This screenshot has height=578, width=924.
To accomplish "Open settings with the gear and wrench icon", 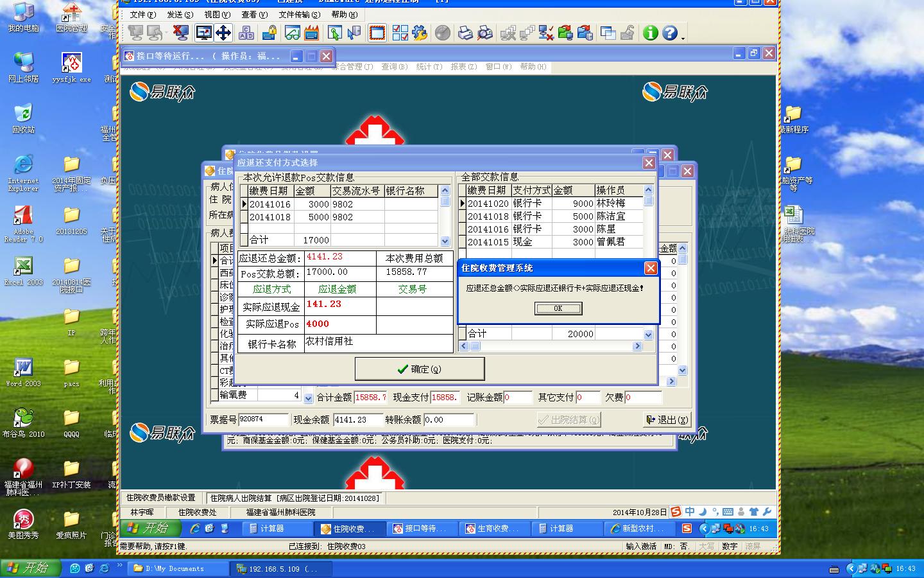I will [420, 33].
